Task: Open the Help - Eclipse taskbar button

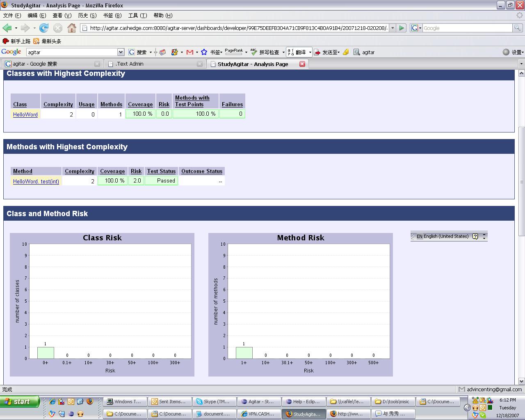Action: (x=304, y=402)
